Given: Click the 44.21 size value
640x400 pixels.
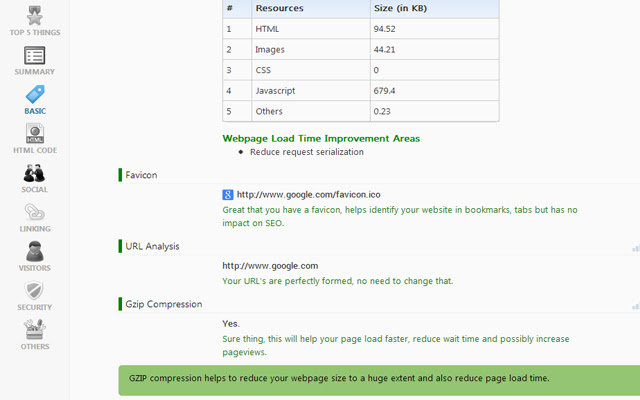Looking at the screenshot, I should [x=384, y=50].
